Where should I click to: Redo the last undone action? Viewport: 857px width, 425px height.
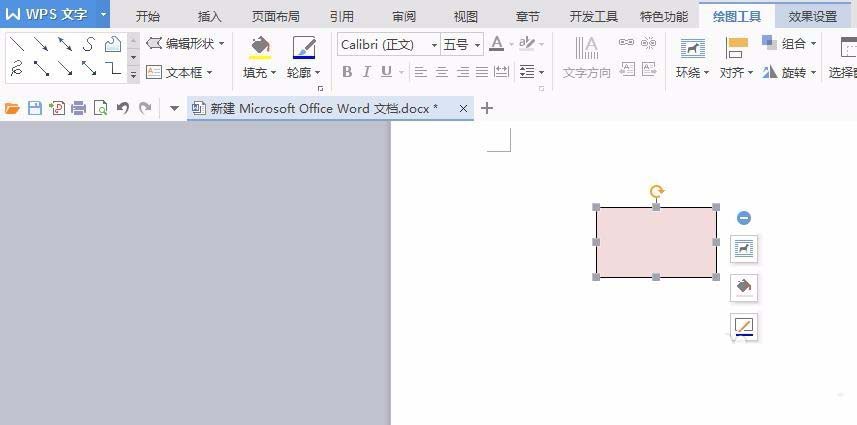click(145, 108)
